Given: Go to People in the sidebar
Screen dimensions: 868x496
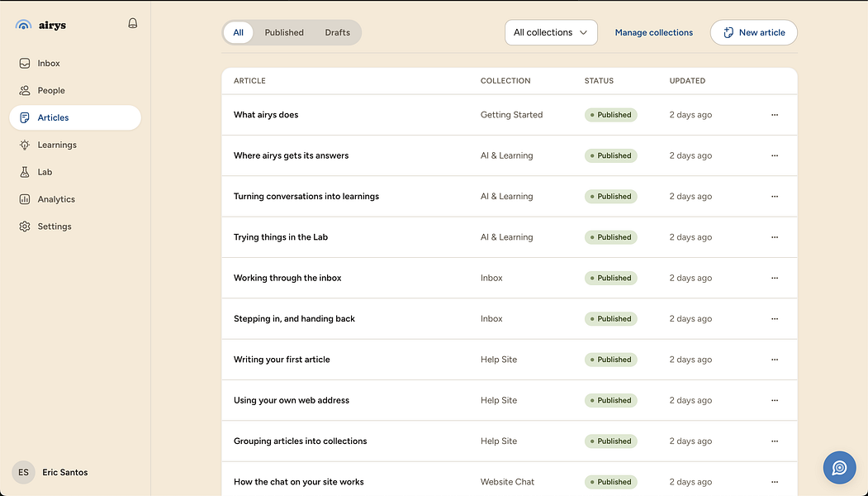Looking at the screenshot, I should [75, 90].
